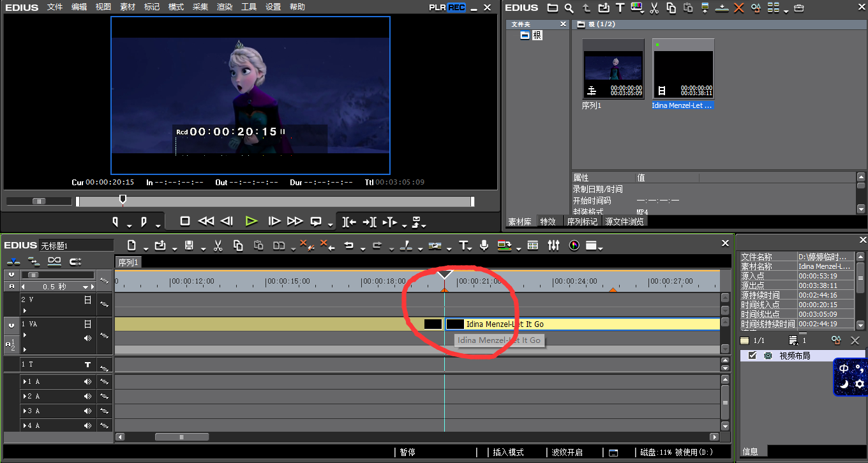868x463 pixels.
Task: Expand the 2 V track panel
Action: [25, 310]
